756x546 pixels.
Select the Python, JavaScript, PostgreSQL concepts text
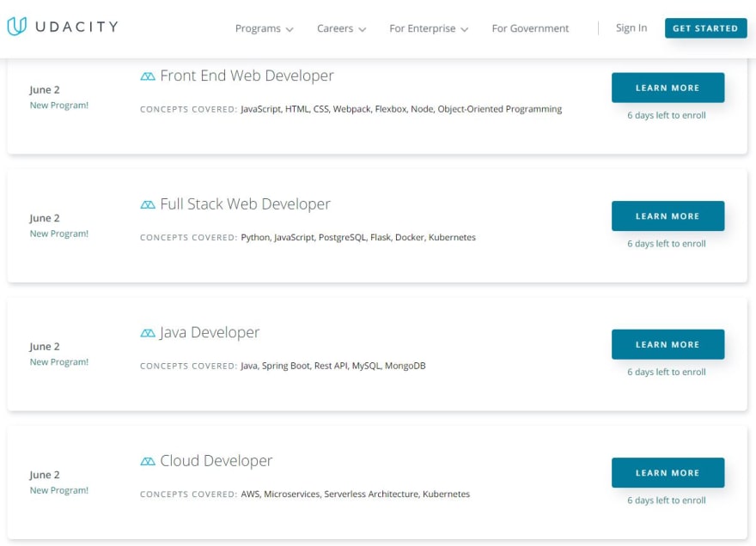[x=358, y=238]
